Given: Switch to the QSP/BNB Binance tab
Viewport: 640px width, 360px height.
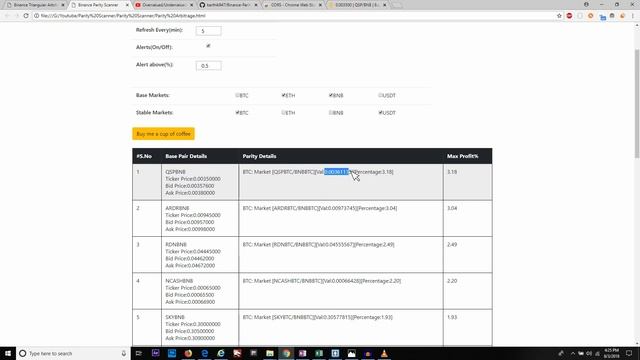Looking at the screenshot, I should [357, 5].
